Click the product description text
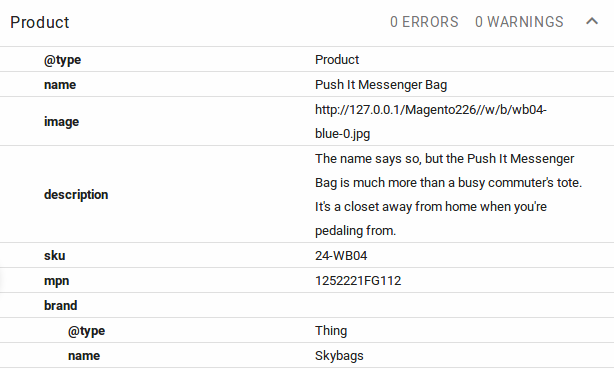Image resolution: width=614 pixels, height=369 pixels. pyautogui.click(x=448, y=195)
